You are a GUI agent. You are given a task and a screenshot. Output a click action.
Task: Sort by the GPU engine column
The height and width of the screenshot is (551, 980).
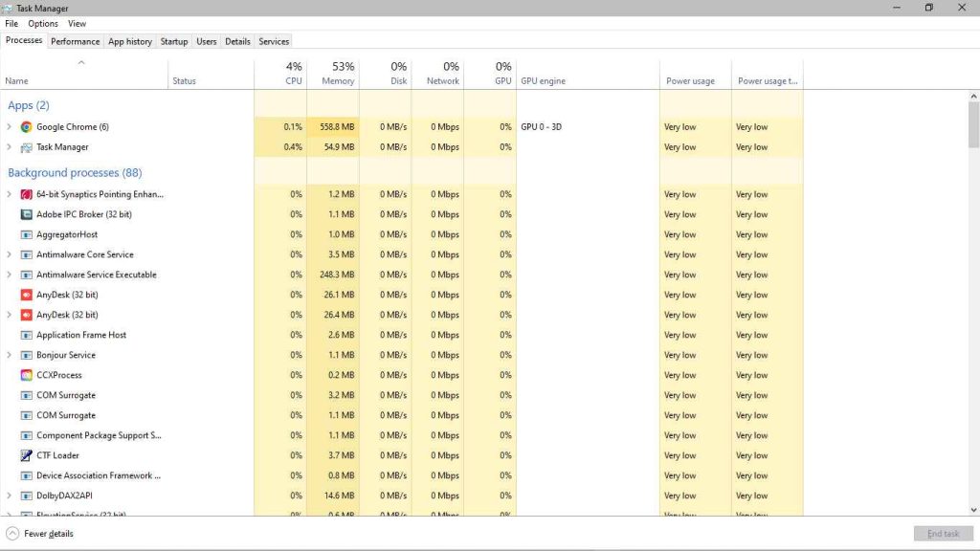pos(589,75)
